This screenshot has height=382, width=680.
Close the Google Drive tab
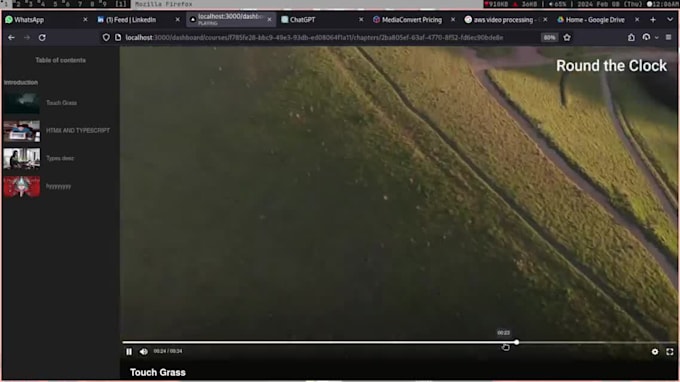637,20
